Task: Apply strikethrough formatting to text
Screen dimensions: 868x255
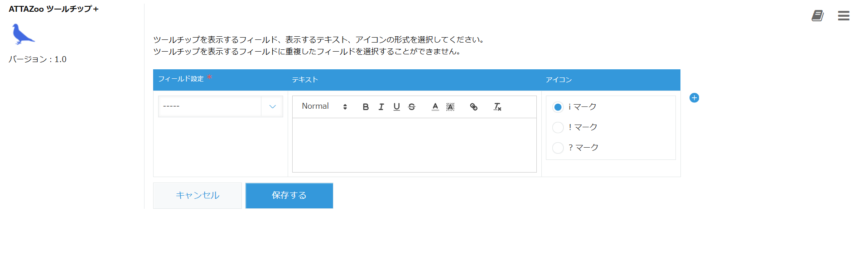Action: click(412, 107)
